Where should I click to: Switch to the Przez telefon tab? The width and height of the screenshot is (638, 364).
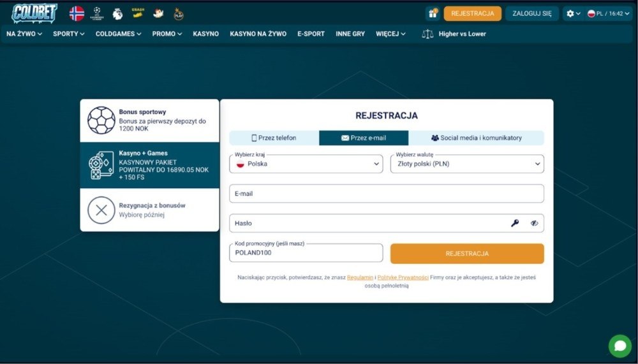(x=274, y=138)
